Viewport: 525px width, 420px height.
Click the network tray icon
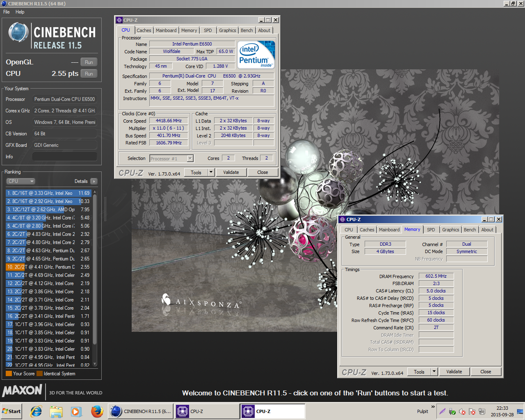482,411
